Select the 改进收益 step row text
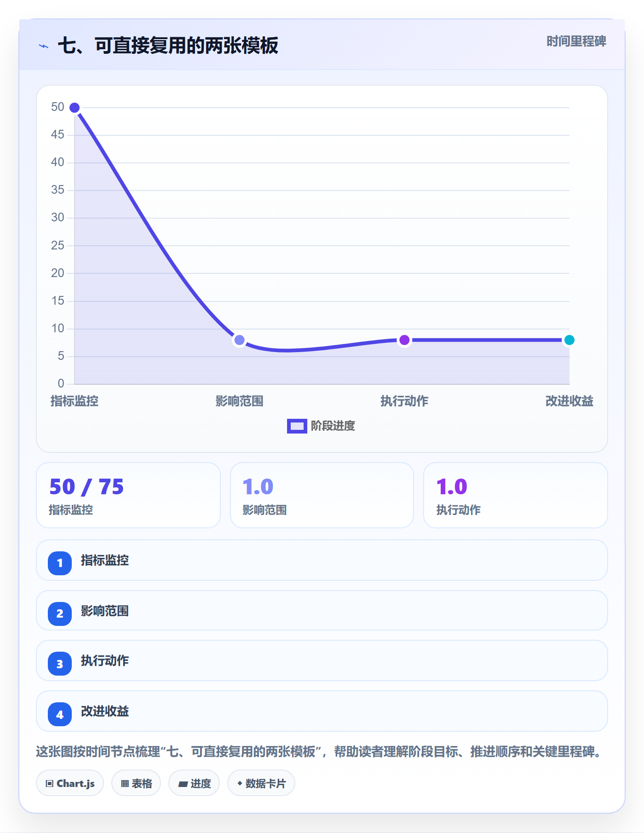The width and height of the screenshot is (644, 833). (x=105, y=712)
